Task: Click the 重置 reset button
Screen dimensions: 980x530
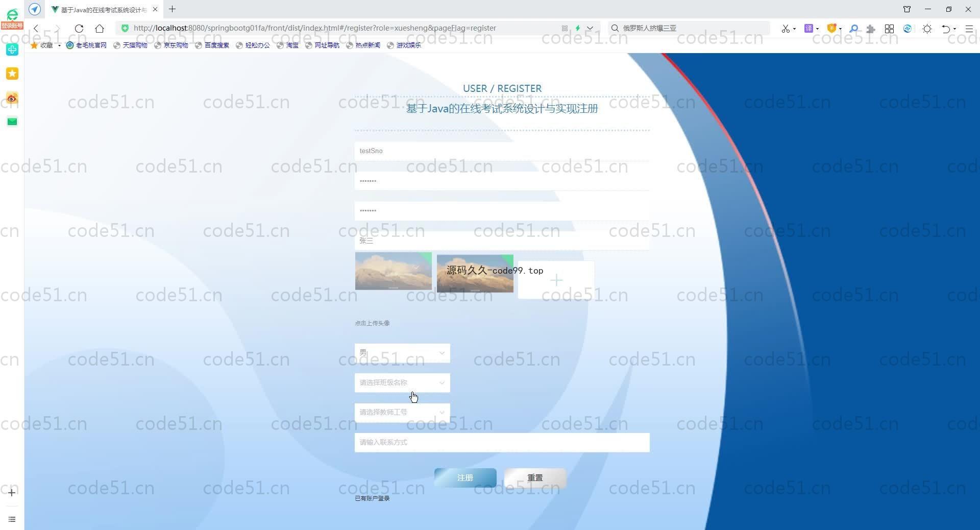Action: coord(535,477)
